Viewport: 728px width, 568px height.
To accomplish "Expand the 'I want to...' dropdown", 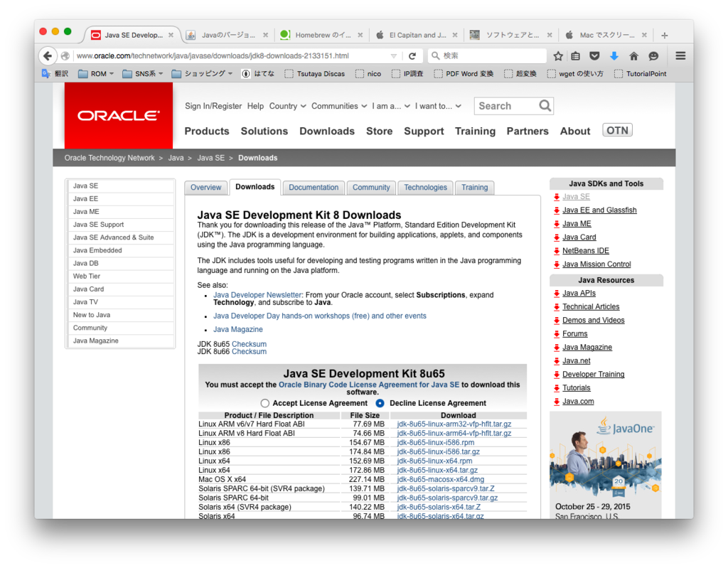I will 438,106.
